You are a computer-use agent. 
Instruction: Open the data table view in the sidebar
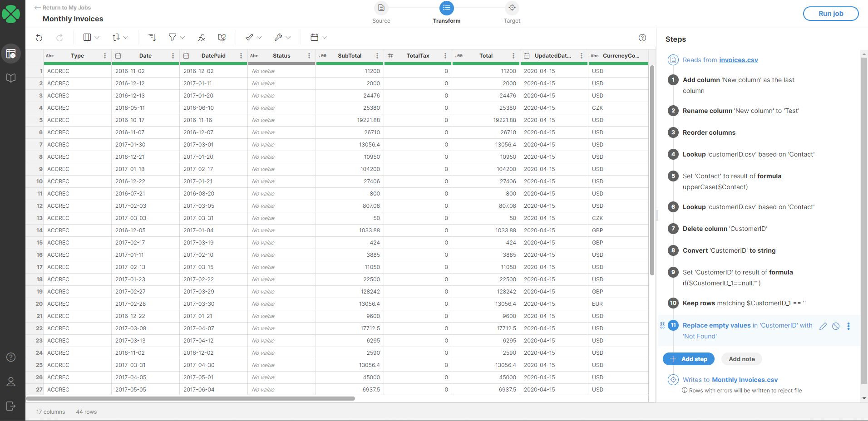coord(11,54)
